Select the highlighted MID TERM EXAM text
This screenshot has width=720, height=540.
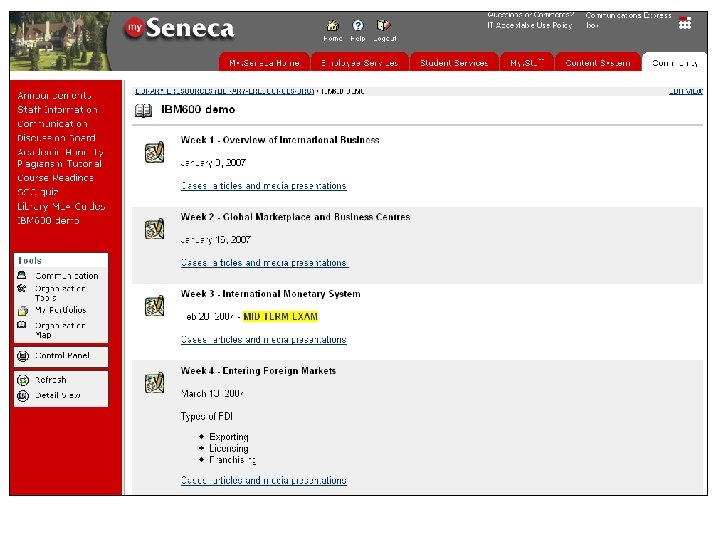(x=280, y=316)
